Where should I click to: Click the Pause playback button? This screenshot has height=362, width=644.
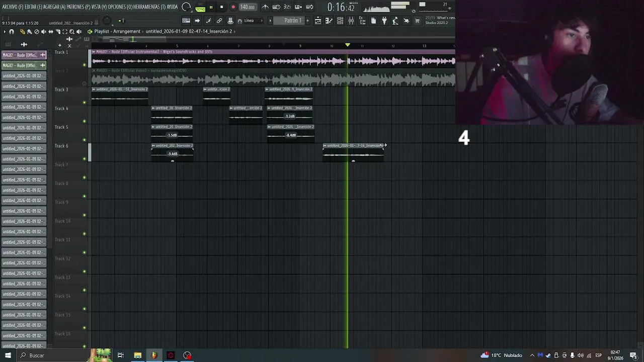(211, 7)
